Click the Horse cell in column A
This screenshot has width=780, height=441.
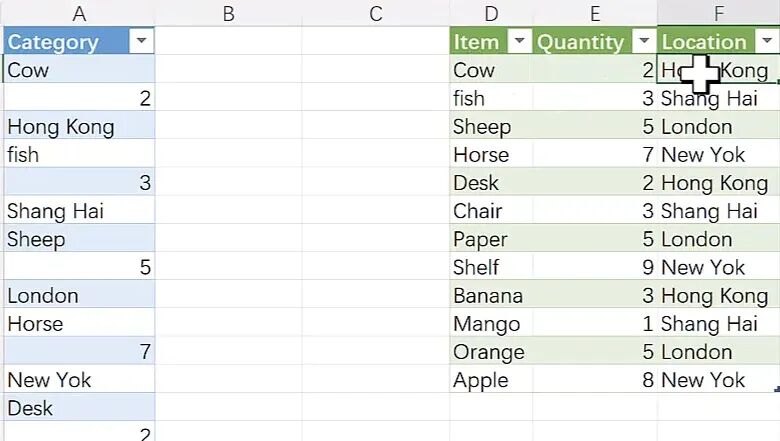35,324
